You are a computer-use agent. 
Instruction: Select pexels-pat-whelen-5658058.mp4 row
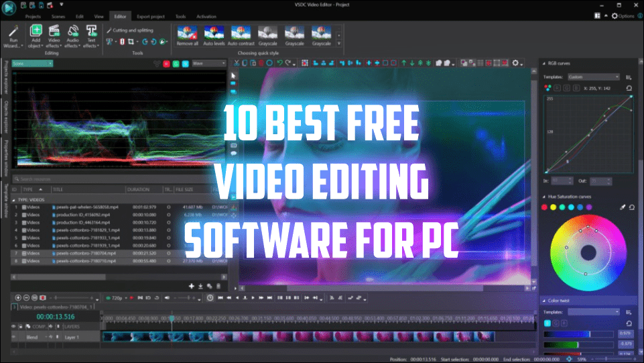click(x=119, y=207)
